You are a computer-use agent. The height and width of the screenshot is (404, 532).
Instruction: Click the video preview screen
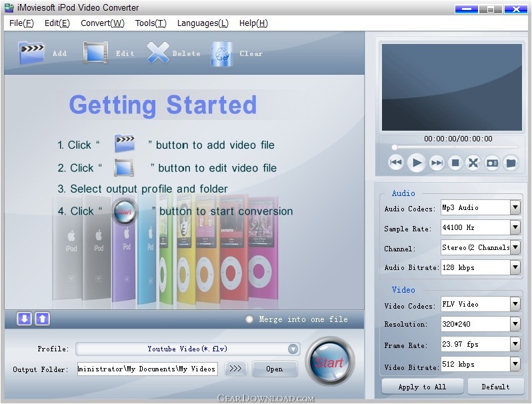[451, 87]
